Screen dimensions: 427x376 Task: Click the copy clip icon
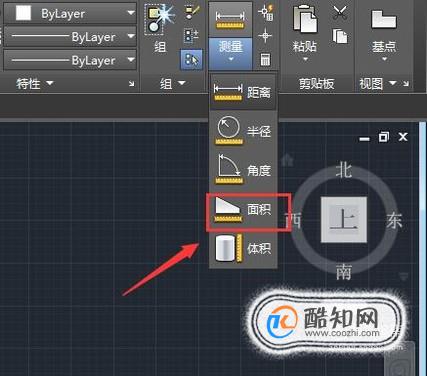(340, 36)
